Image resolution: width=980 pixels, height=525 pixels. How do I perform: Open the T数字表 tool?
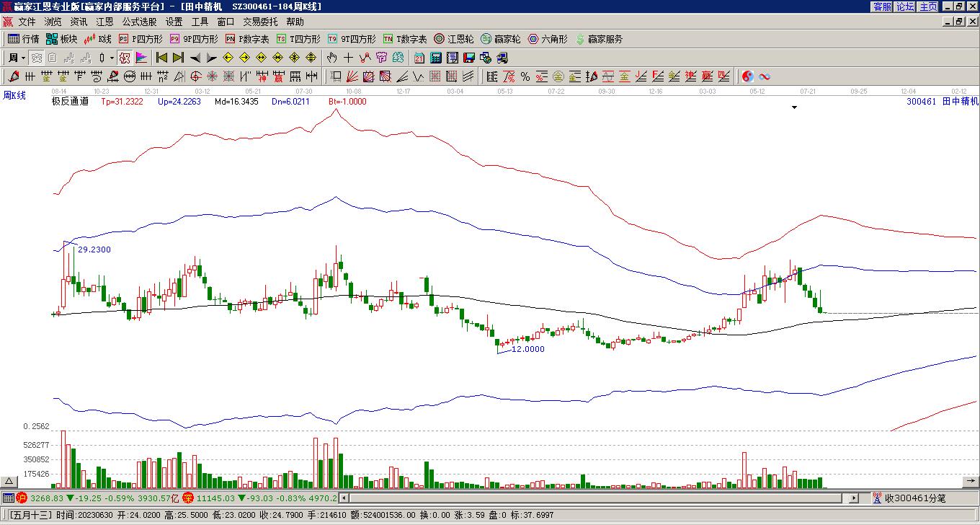pyautogui.click(x=405, y=39)
